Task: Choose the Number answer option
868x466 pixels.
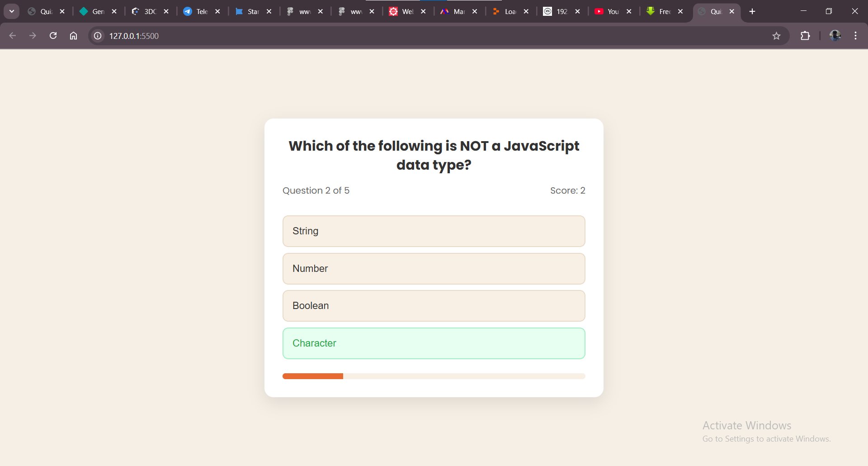Action: 434,269
